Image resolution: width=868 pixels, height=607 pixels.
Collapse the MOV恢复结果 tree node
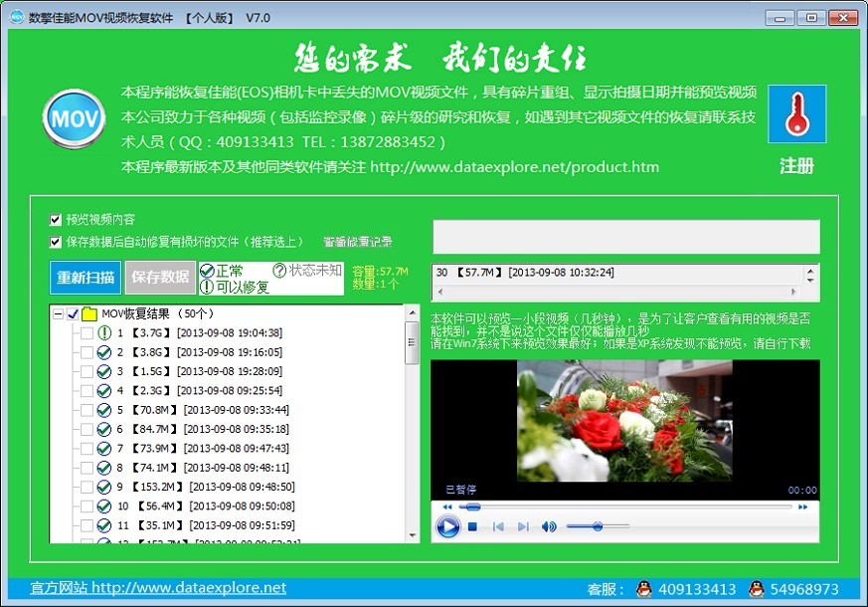pyautogui.click(x=59, y=314)
